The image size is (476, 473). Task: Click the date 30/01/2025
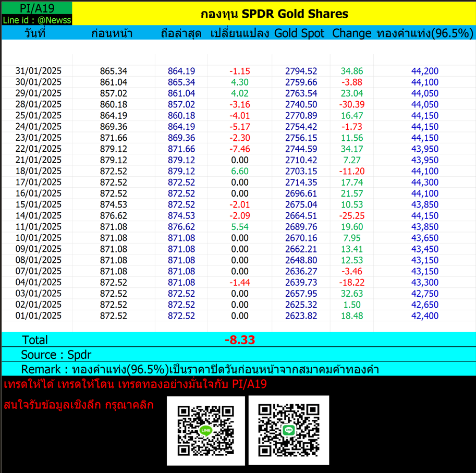(39, 82)
